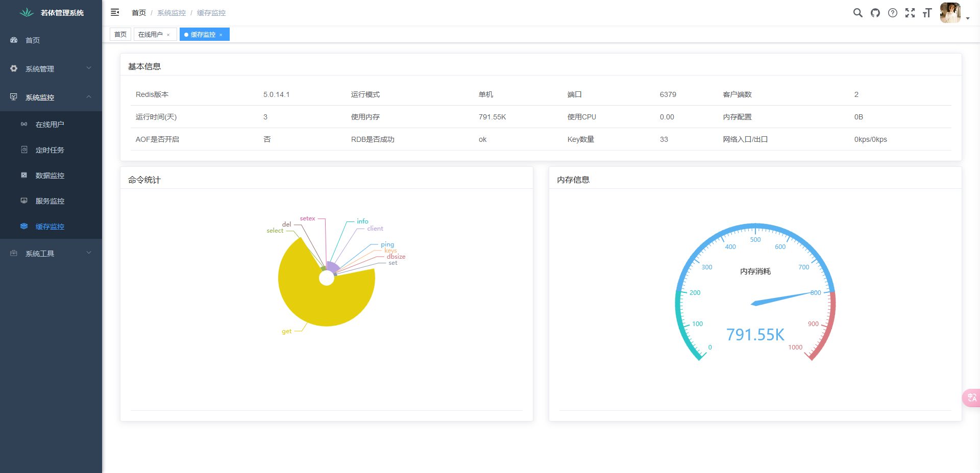Expand the 系统工具 menu chevron
Image resolution: width=980 pixels, height=473 pixels.
(89, 253)
